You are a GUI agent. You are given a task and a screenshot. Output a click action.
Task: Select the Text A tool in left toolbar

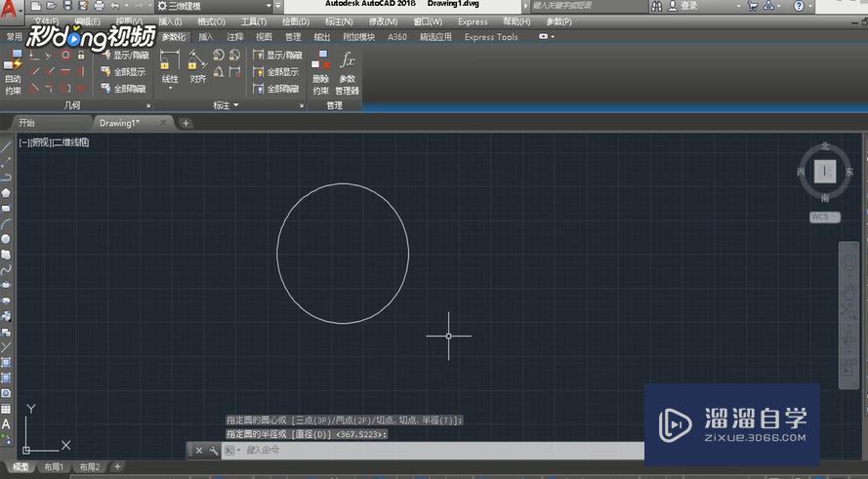(6, 424)
